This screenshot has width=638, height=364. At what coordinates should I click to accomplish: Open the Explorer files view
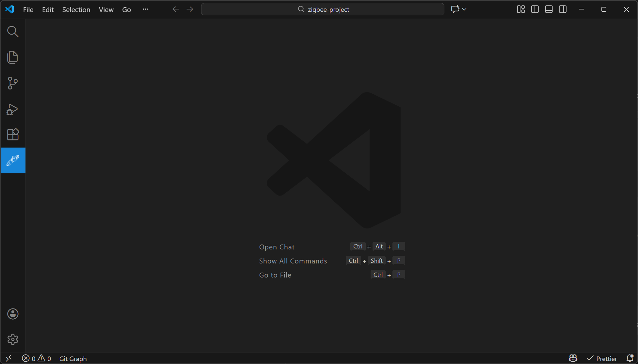[x=13, y=57]
